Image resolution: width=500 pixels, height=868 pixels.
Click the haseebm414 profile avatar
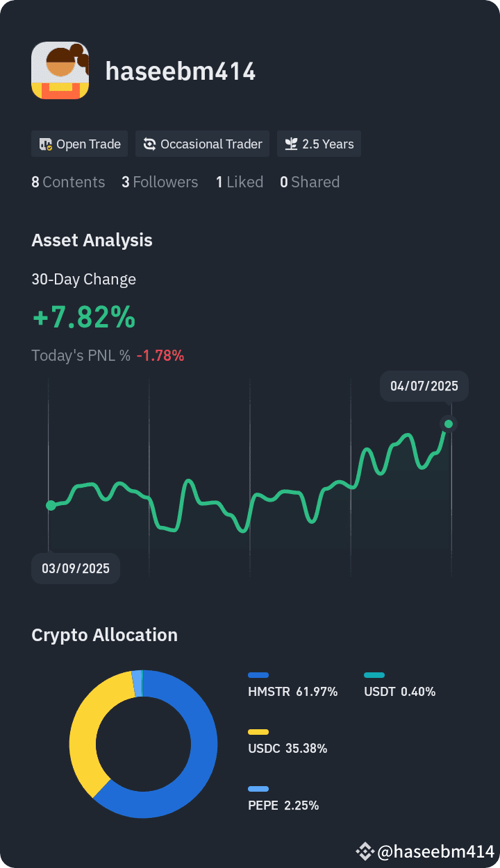[60, 71]
